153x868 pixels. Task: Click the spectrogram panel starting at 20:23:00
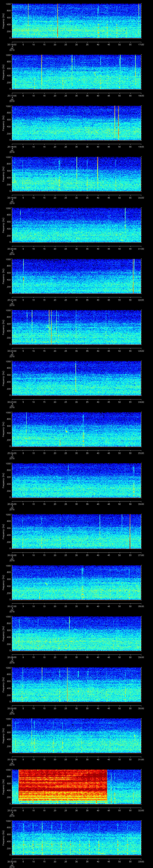click(x=77, y=378)
